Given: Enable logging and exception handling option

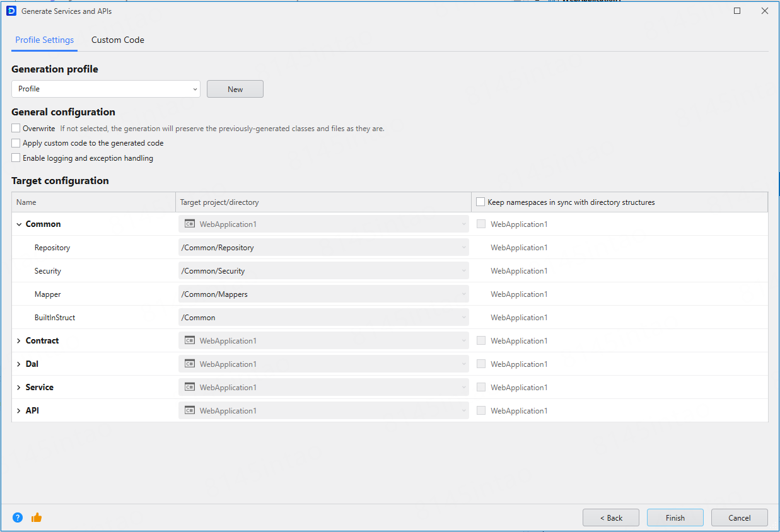Looking at the screenshot, I should [16, 158].
